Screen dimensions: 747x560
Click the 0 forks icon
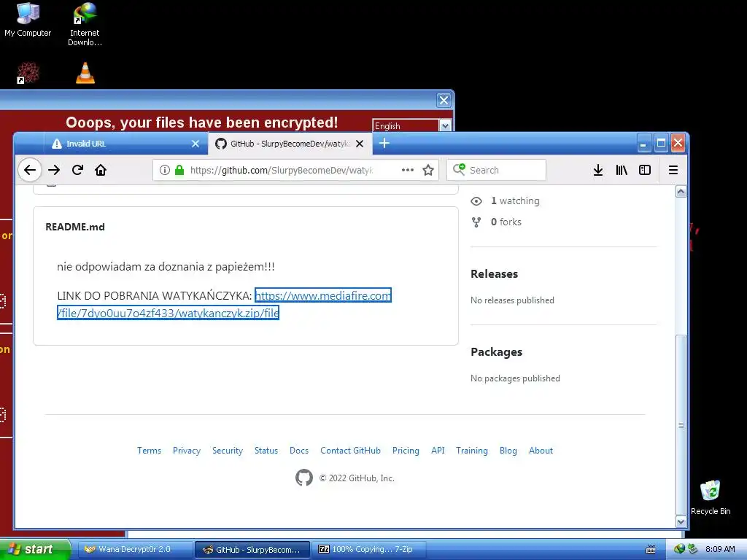pos(476,222)
